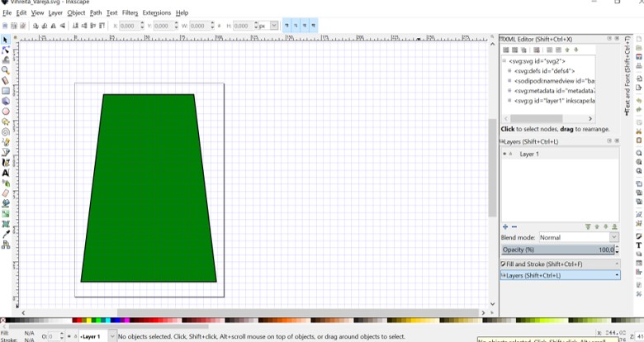This screenshot has height=342, width=644.
Task: Add a new layer with plus icon
Action: [x=505, y=226]
